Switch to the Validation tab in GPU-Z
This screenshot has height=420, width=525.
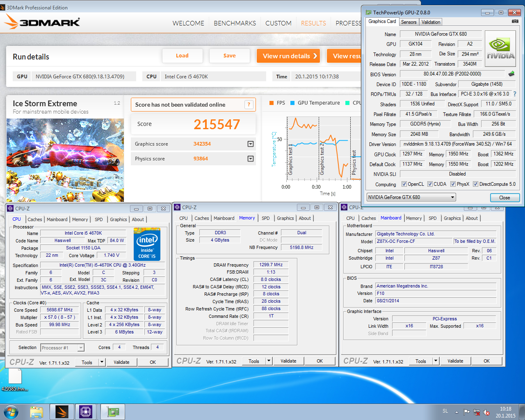point(431,22)
